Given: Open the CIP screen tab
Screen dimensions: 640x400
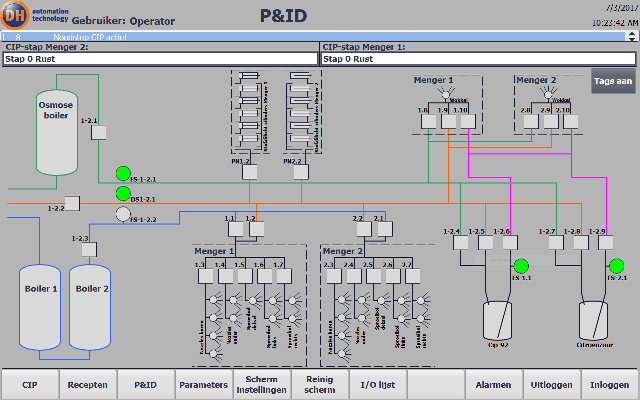Looking at the screenshot, I should tap(30, 383).
